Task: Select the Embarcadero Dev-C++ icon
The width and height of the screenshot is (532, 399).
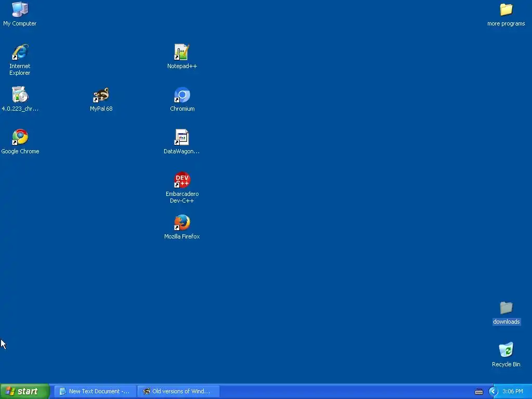Action: coord(182,180)
